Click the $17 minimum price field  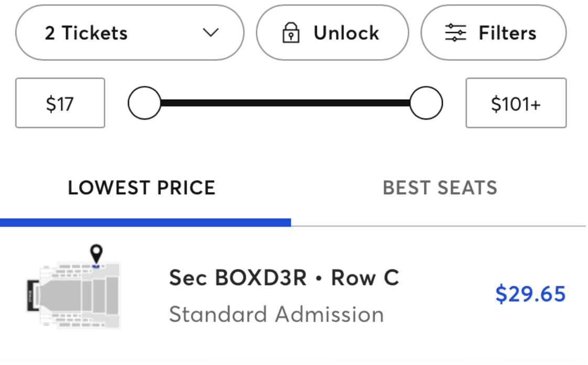60,103
